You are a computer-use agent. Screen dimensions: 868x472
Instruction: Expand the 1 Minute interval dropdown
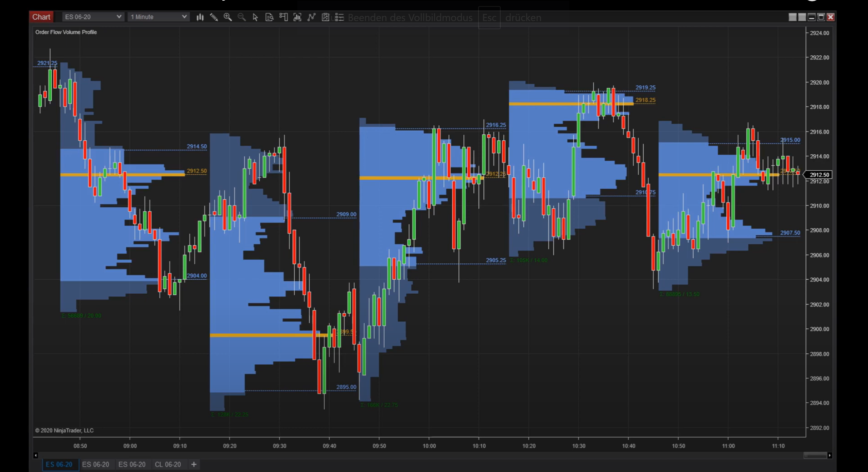pos(158,17)
